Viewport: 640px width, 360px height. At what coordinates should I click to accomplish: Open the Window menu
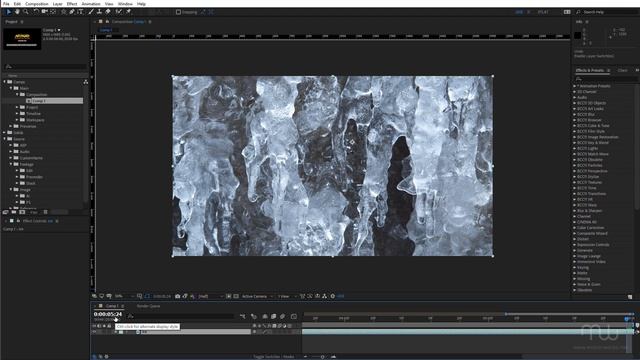(125, 4)
